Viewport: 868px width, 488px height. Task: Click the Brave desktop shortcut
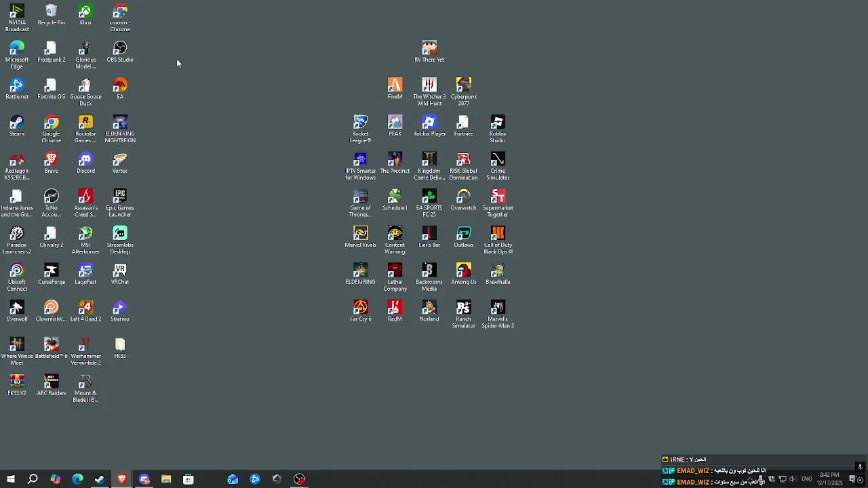52,163
